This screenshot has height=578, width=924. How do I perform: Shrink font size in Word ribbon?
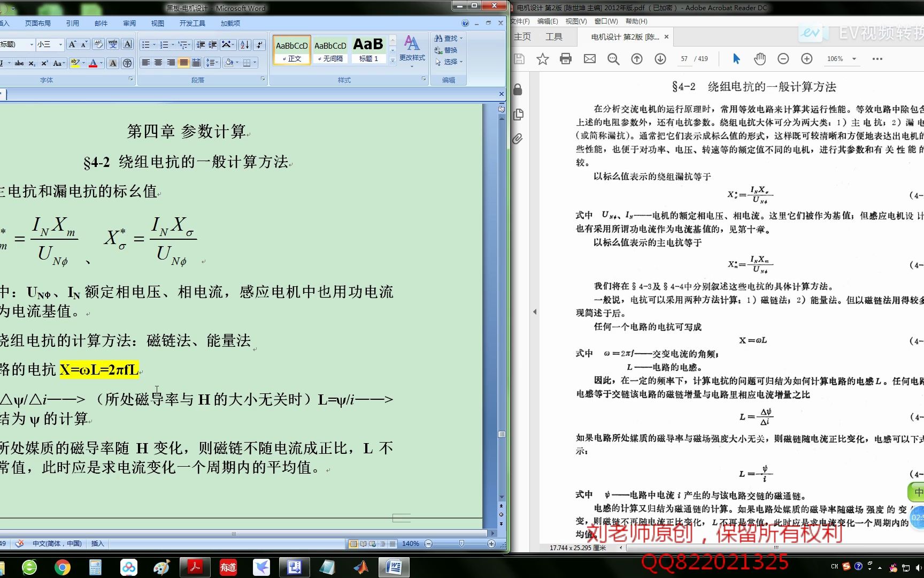pos(84,44)
